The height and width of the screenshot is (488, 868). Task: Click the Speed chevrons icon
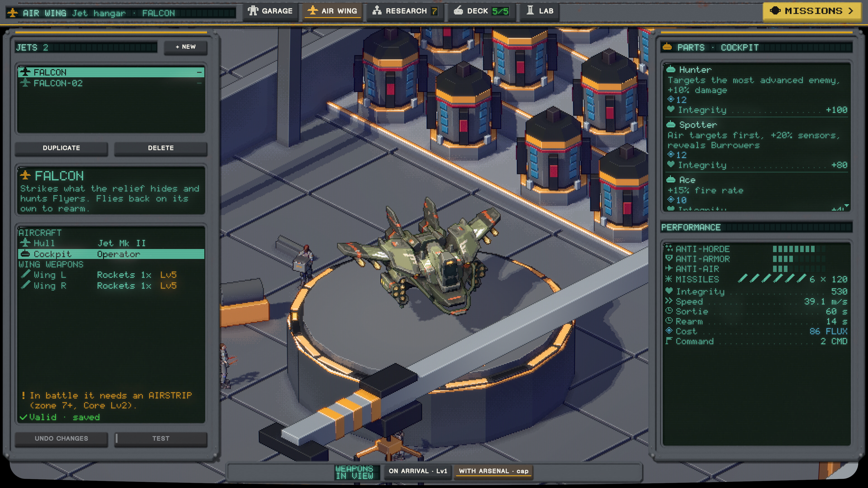[669, 301]
